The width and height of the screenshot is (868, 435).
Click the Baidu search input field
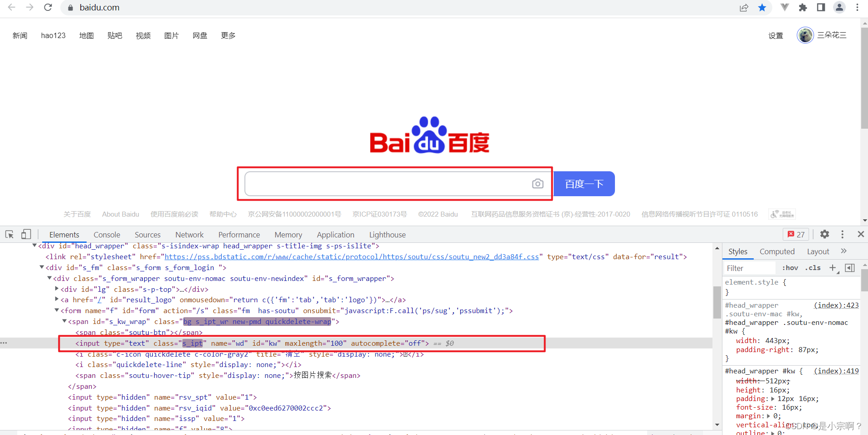[388, 184]
